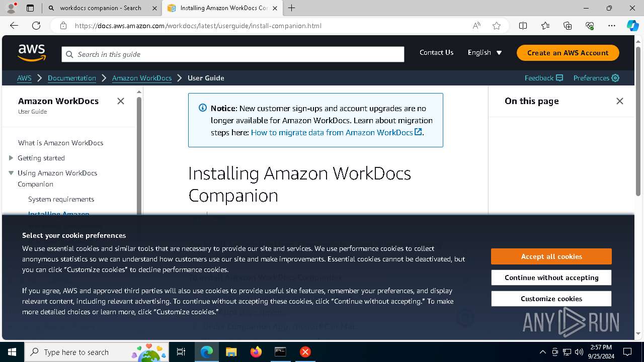Send Feedback on this page

[543, 78]
